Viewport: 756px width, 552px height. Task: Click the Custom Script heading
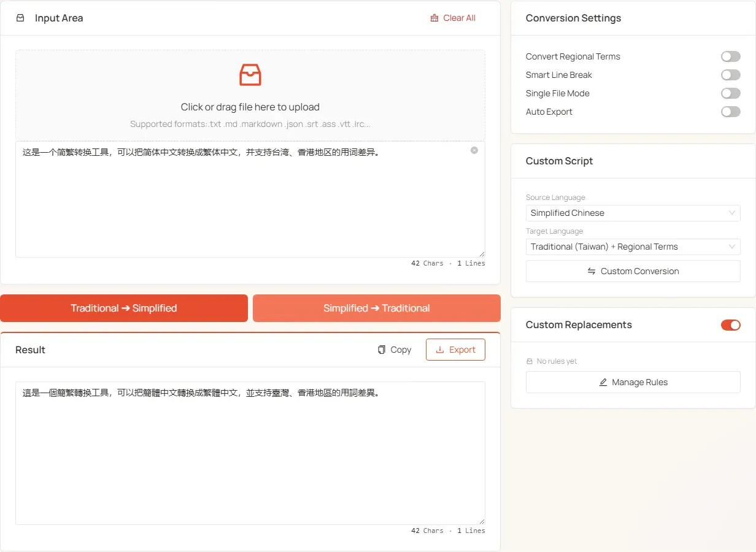[559, 161]
